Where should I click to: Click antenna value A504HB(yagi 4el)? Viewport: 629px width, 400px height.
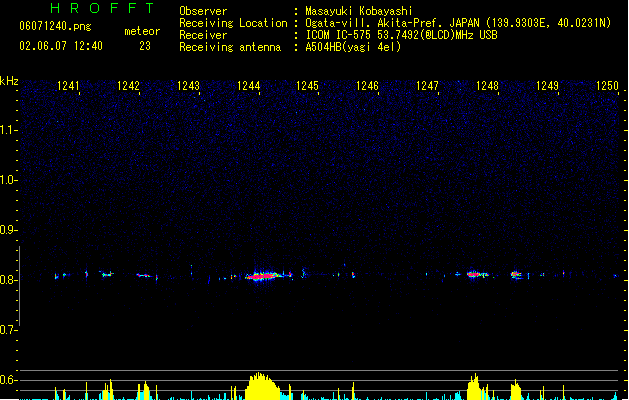[x=353, y=47]
